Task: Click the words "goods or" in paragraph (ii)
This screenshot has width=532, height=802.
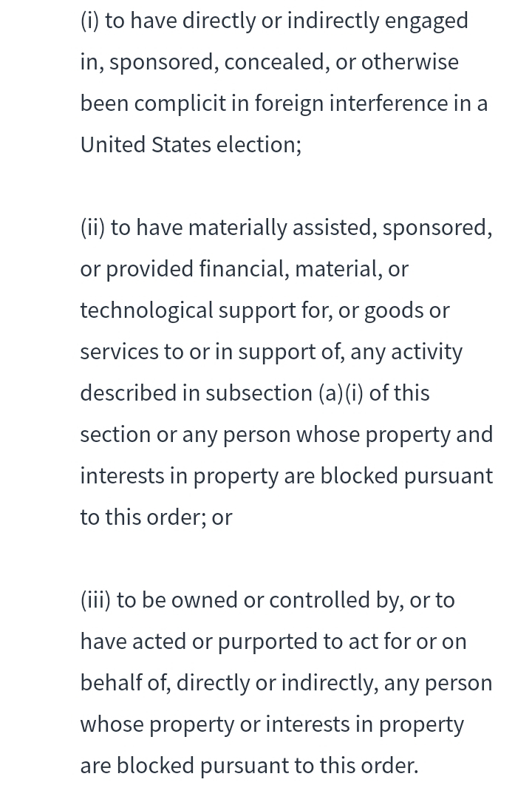Action: pyautogui.click(x=407, y=311)
